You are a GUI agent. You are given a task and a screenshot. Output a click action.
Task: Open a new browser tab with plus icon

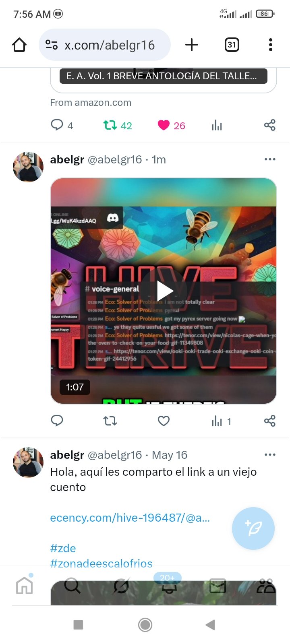192,45
